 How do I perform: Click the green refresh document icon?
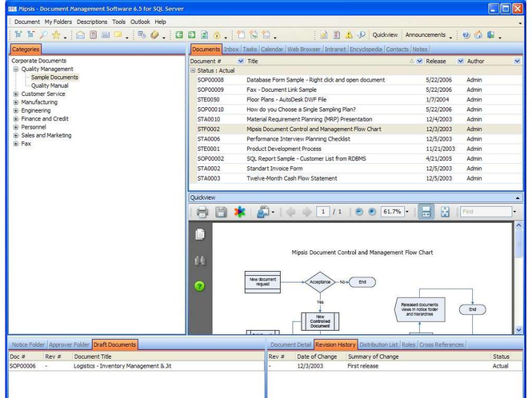coord(204,34)
